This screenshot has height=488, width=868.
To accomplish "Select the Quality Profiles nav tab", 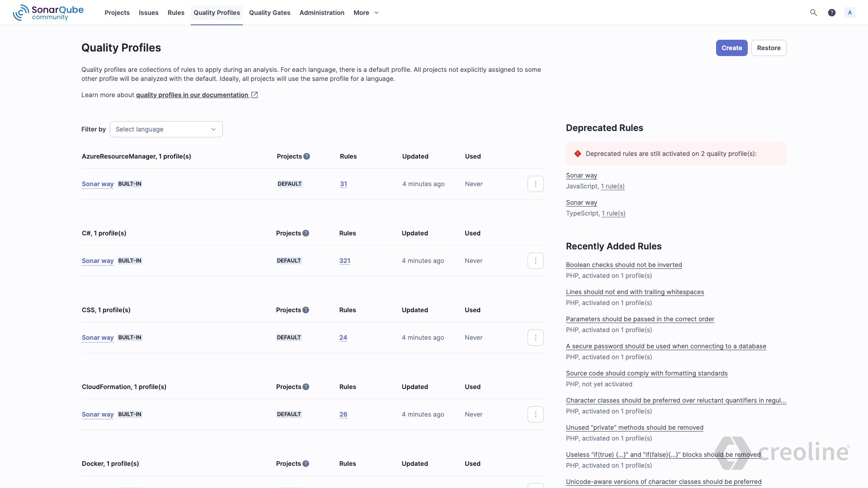I will coord(217,13).
